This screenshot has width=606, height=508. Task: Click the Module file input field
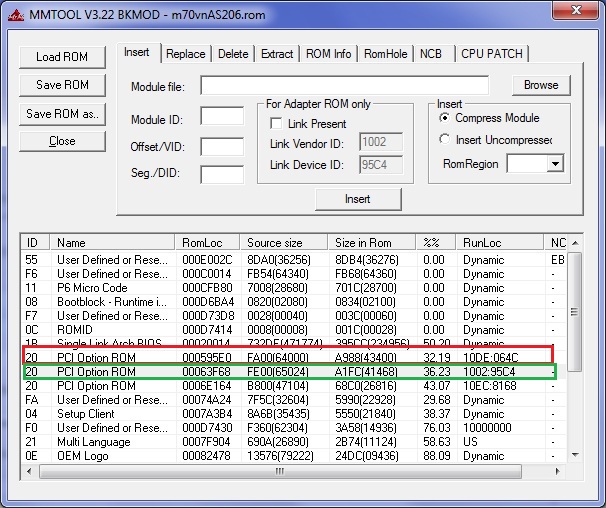click(344, 86)
